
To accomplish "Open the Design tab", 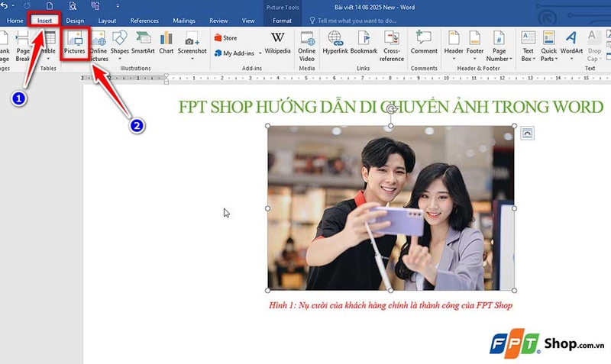I will [75, 21].
